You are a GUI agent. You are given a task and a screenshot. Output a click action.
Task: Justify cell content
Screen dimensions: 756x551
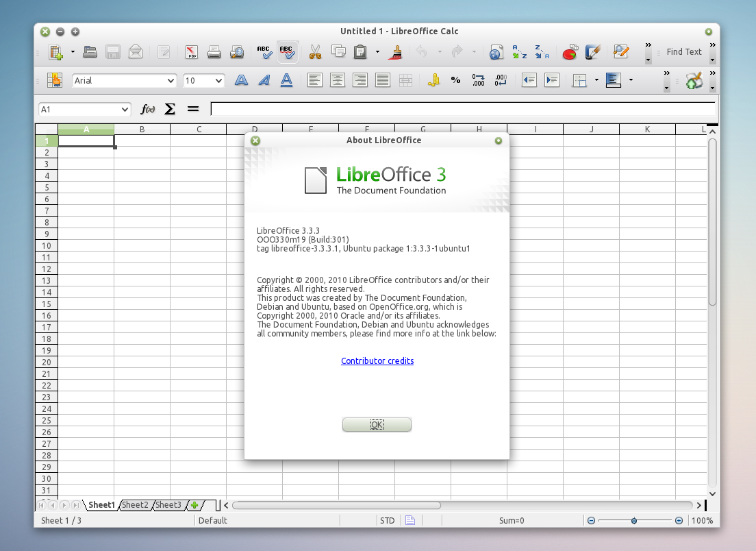pos(383,80)
